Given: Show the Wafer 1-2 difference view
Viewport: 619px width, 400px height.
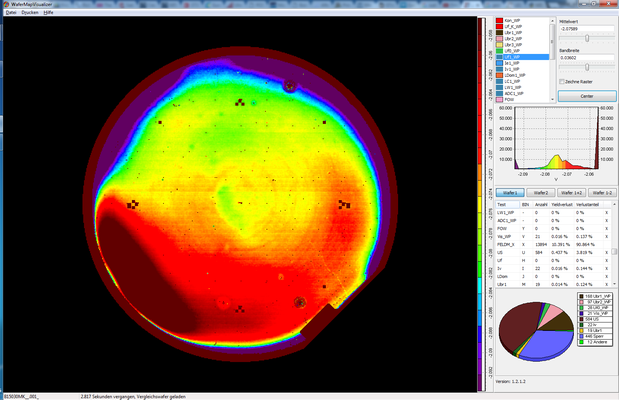Looking at the screenshot, I should pos(602,192).
